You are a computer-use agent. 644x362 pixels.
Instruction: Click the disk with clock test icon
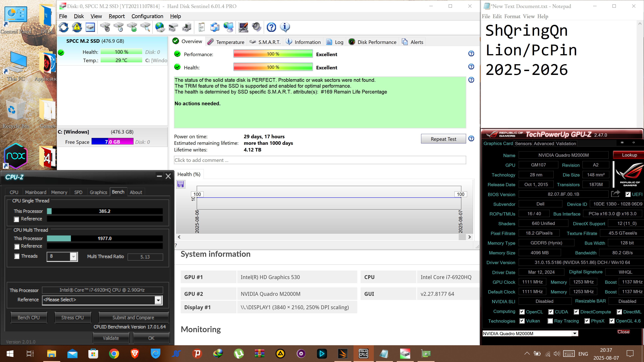pyautogui.click(x=119, y=27)
